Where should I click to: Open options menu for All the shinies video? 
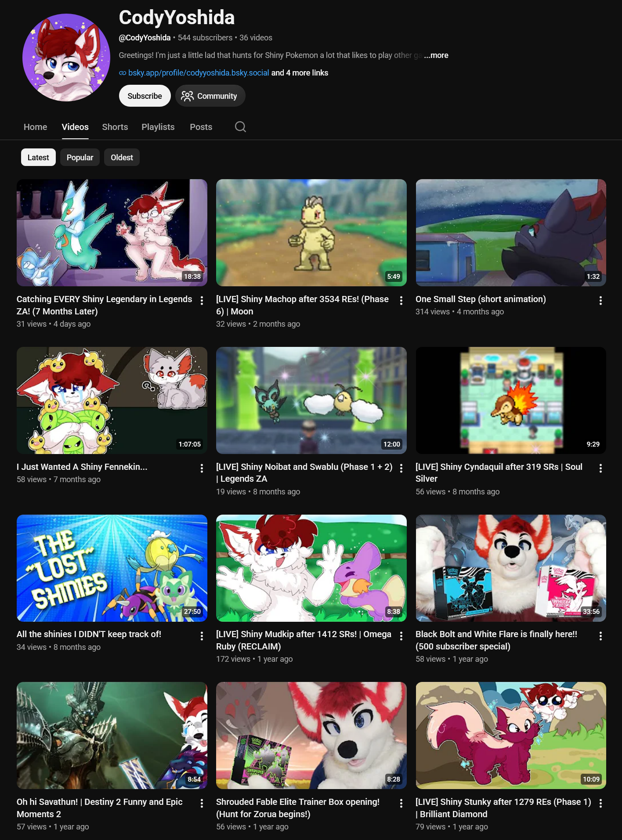(x=202, y=636)
